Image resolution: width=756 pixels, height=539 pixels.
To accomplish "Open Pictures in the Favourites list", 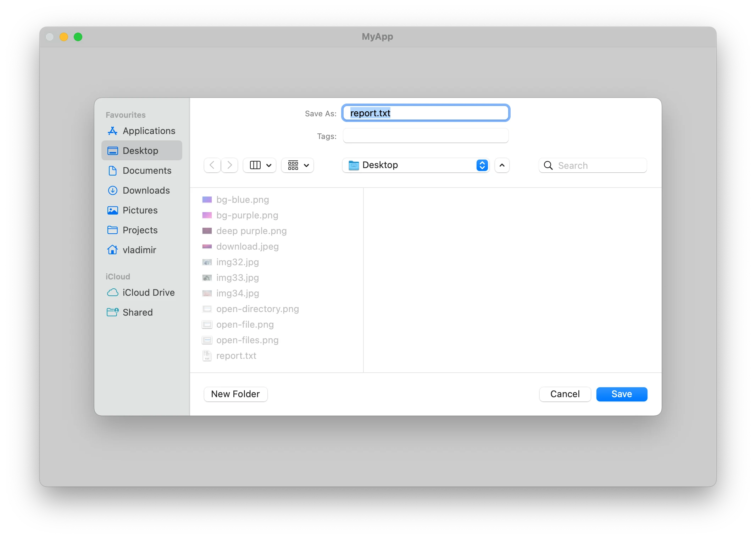I will click(x=140, y=210).
